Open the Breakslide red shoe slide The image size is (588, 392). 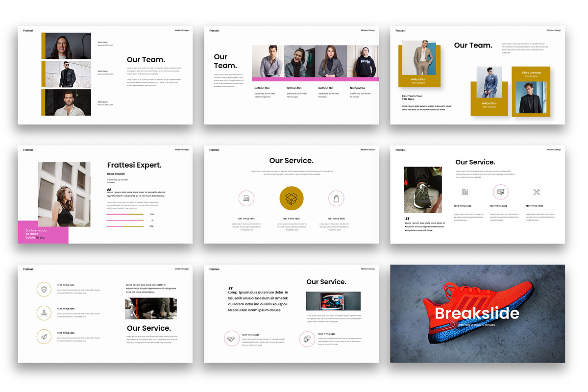pos(477,314)
